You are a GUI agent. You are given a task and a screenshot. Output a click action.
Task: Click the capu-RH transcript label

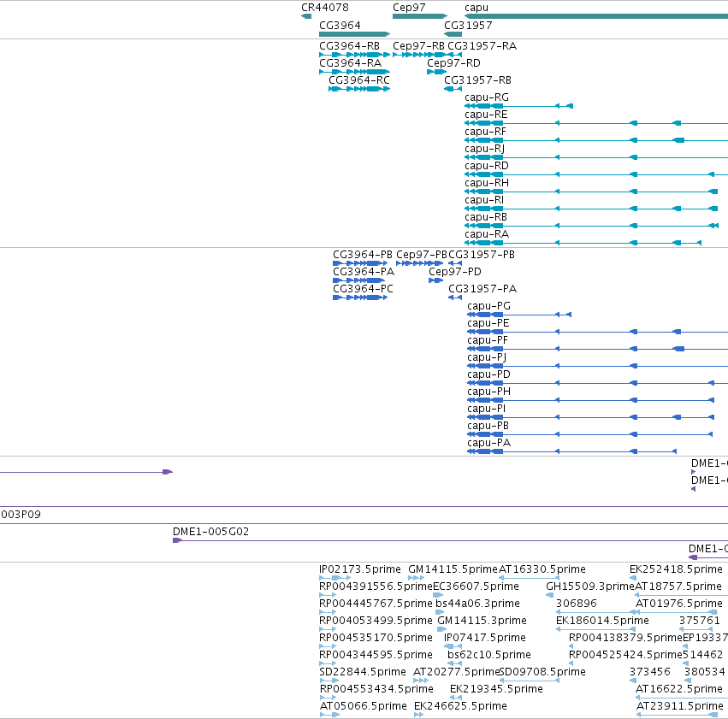point(487,183)
